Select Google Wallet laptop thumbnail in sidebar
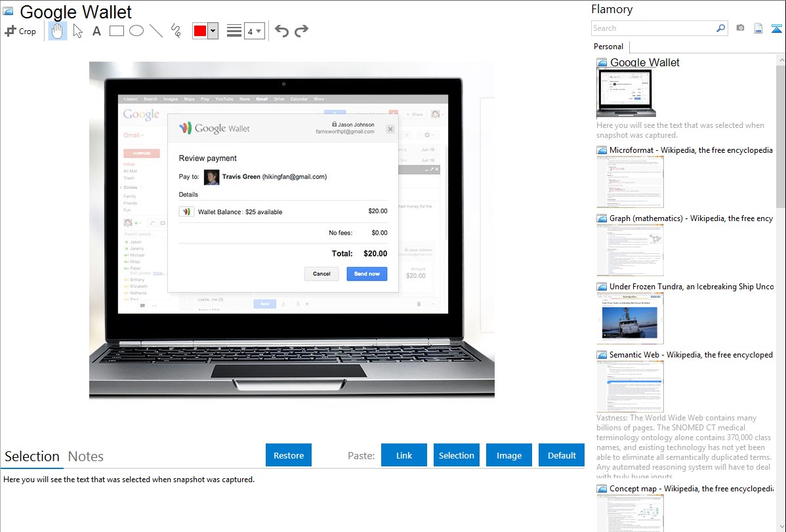 pos(626,92)
